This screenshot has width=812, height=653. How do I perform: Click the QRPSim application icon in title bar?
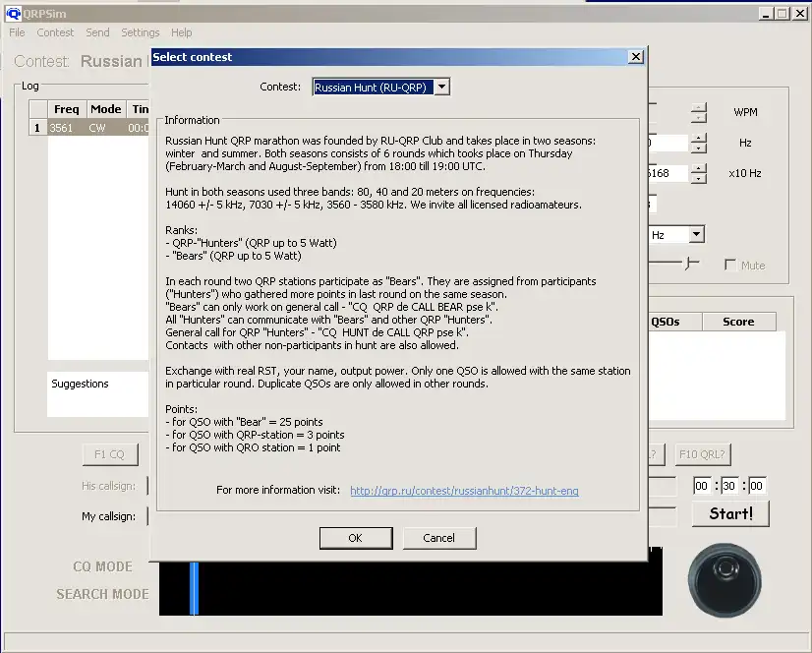(x=13, y=14)
